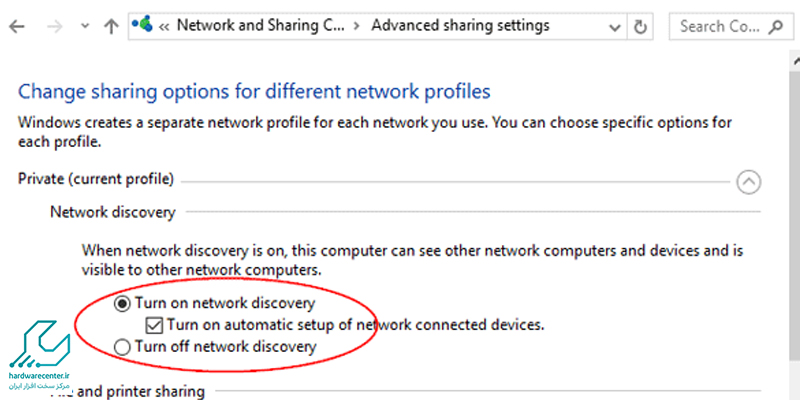Click the scrollbar up arrow
800x400 pixels.
(x=795, y=61)
